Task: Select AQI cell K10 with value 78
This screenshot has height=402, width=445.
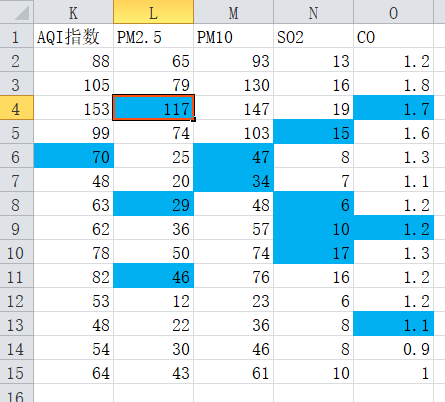Action: click(x=74, y=252)
